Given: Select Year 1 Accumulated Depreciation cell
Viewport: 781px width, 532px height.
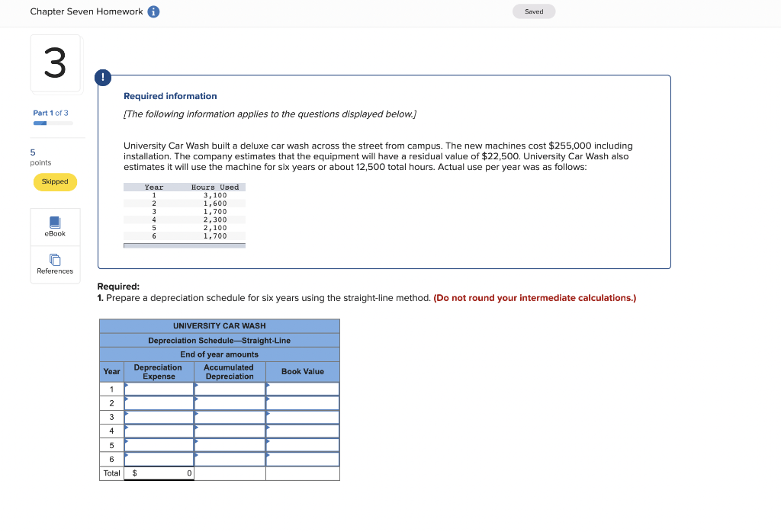Looking at the screenshot, I should (230, 389).
